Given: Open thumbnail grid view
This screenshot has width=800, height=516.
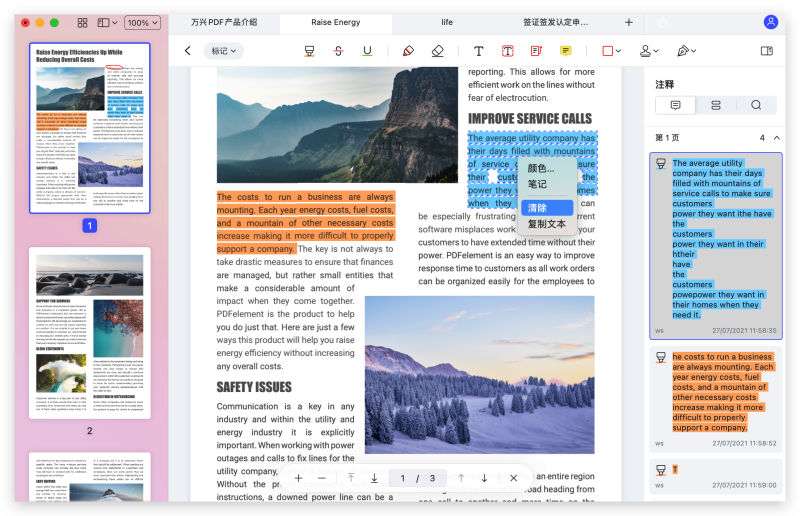Looking at the screenshot, I should click(x=82, y=22).
